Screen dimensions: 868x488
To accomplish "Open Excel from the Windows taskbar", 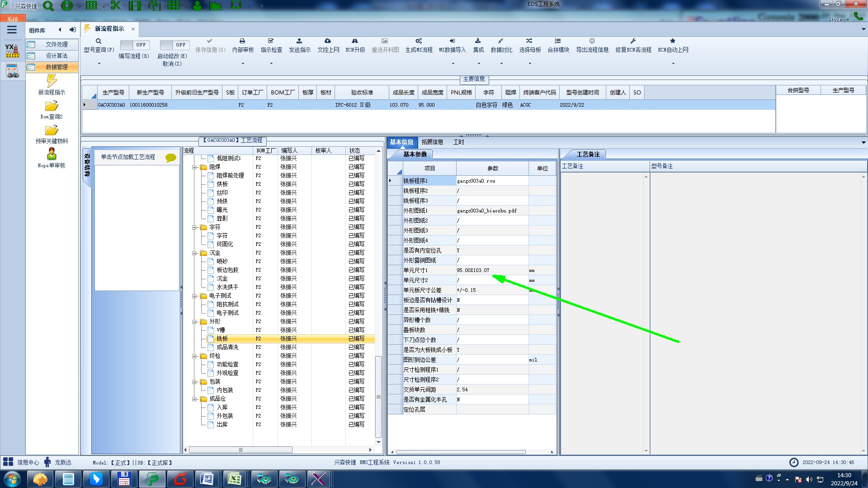I will [234, 479].
